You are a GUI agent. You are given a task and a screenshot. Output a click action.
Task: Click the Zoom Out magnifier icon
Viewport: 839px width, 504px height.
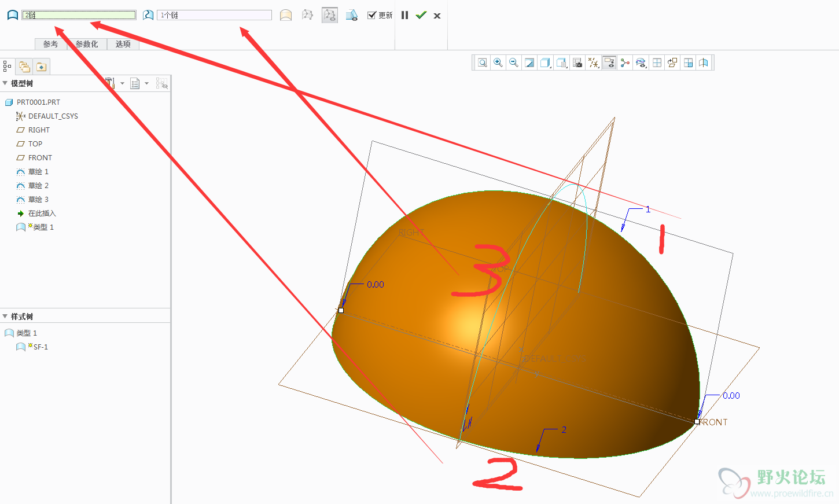(513, 62)
